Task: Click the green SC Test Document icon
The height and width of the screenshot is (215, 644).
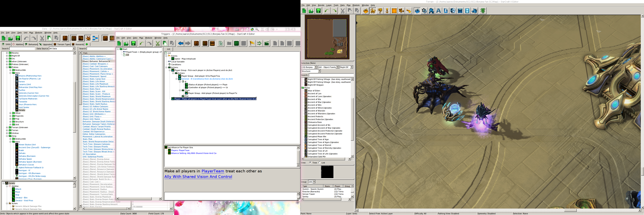Action: pos(483,11)
